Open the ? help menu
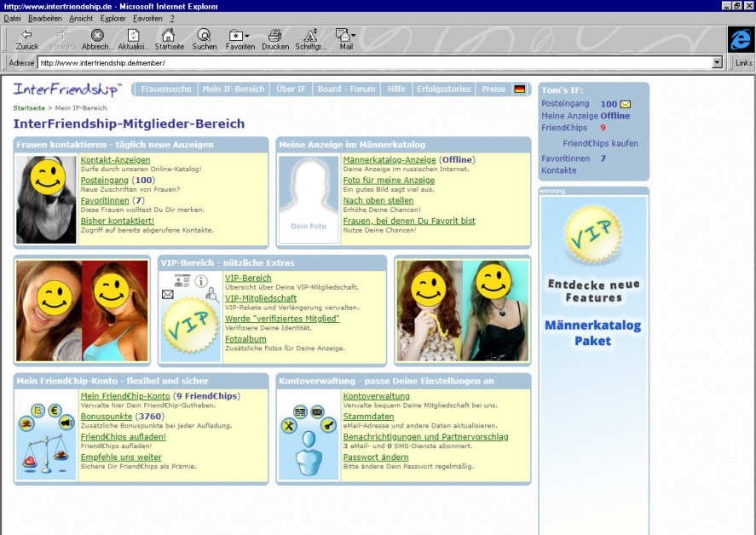Image resolution: width=756 pixels, height=535 pixels. [x=171, y=18]
